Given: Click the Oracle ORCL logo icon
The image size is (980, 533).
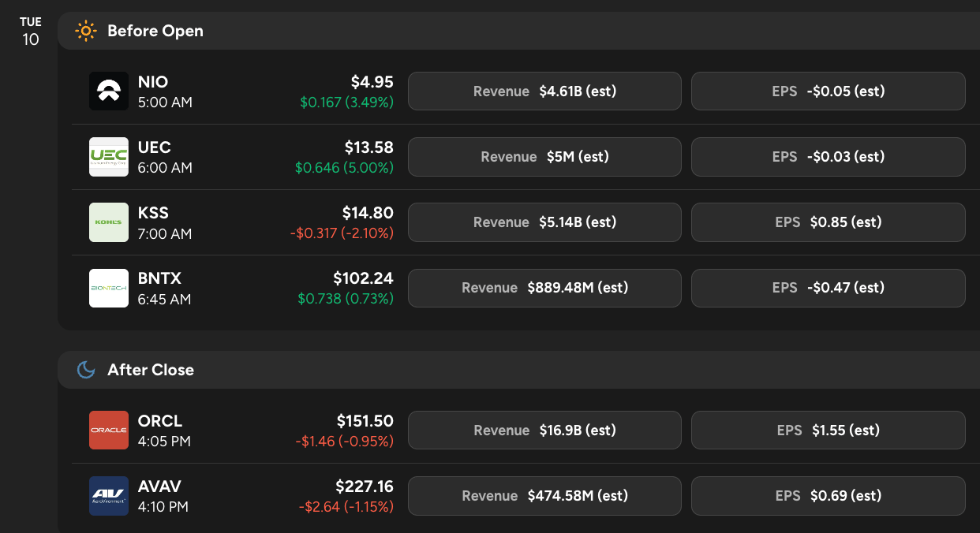Looking at the screenshot, I should coord(109,430).
